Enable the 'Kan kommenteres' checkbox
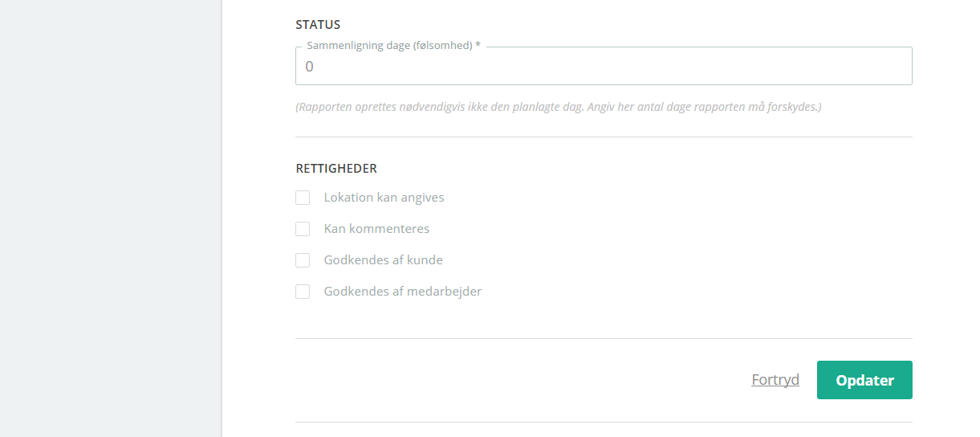Image resolution: width=980 pixels, height=437 pixels. (303, 229)
